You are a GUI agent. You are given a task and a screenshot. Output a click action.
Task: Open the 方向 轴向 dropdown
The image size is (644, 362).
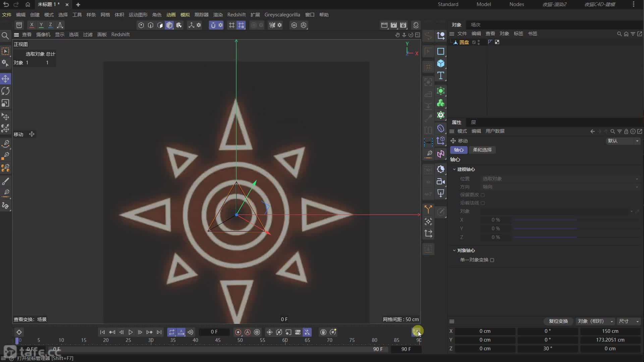coord(560,187)
